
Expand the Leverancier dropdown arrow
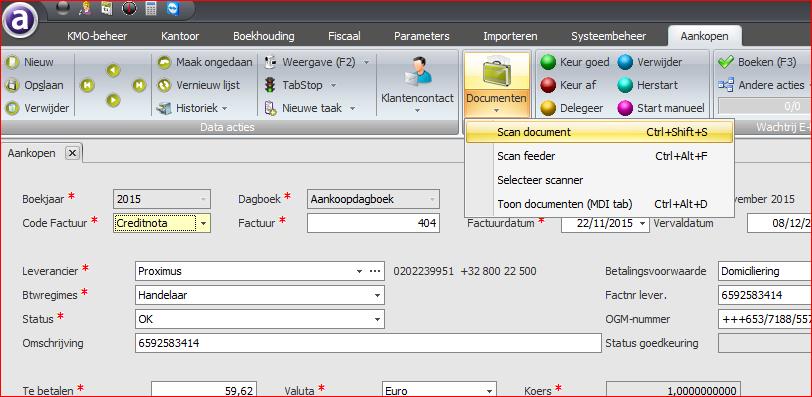pos(359,271)
